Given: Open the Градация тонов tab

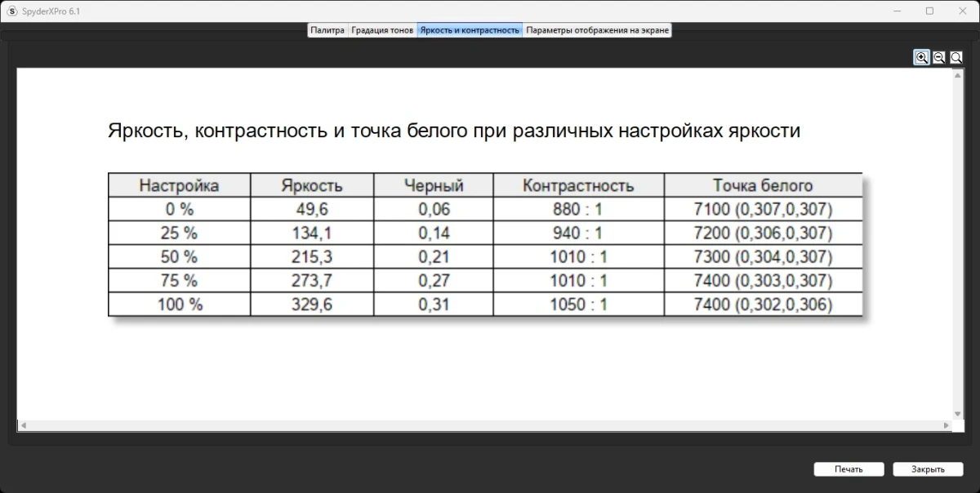Looking at the screenshot, I should [x=382, y=29].
